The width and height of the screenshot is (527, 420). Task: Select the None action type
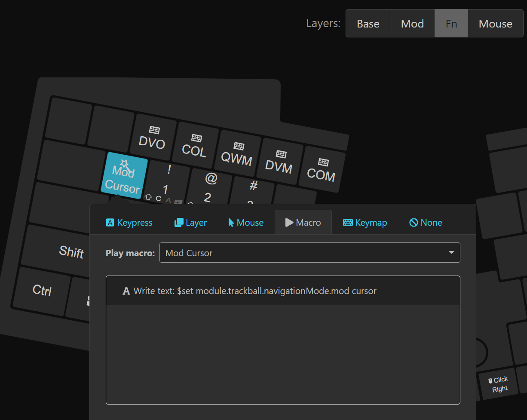pyautogui.click(x=425, y=222)
